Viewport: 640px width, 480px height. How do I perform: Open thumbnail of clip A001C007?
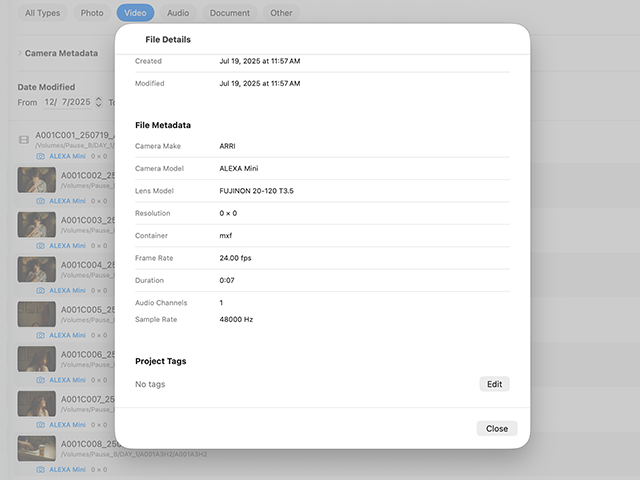point(37,404)
